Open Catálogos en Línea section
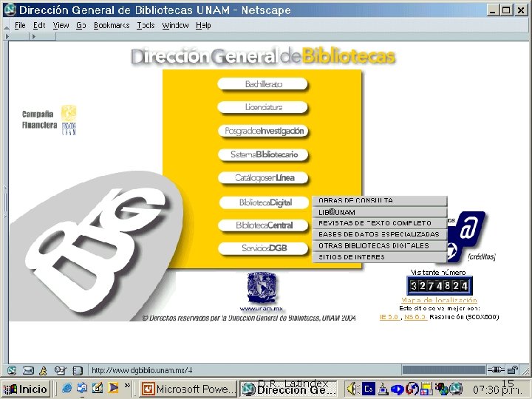 (x=263, y=178)
